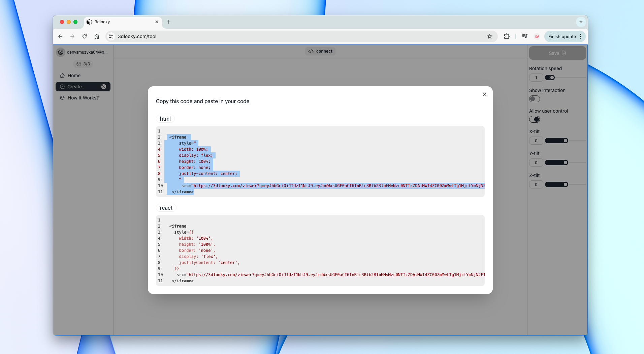Click the browser forward arrow
This screenshot has height=354, width=644.
(72, 36)
